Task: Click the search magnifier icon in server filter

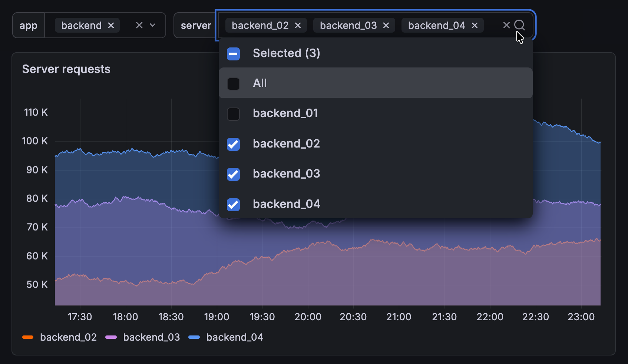Action: click(519, 25)
